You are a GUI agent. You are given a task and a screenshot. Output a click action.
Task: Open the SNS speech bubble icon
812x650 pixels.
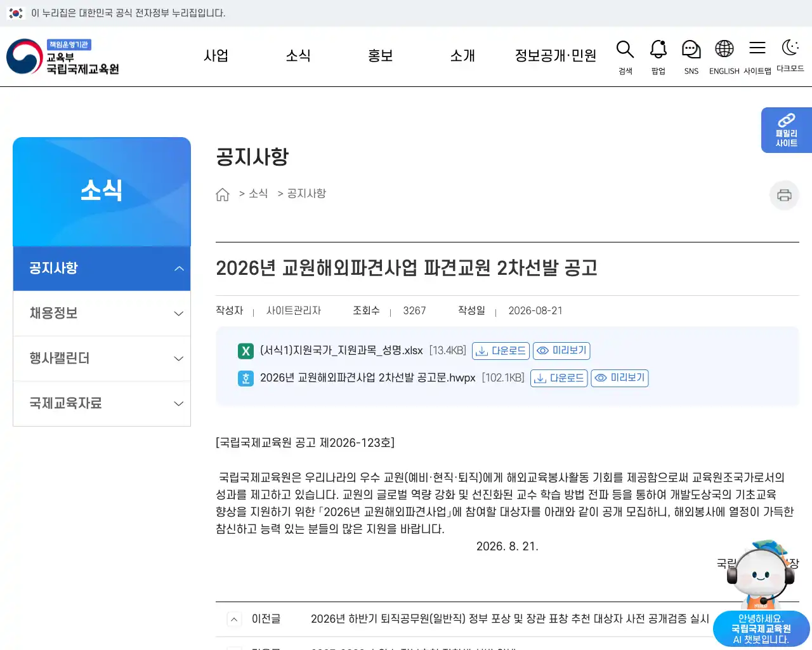click(x=691, y=57)
